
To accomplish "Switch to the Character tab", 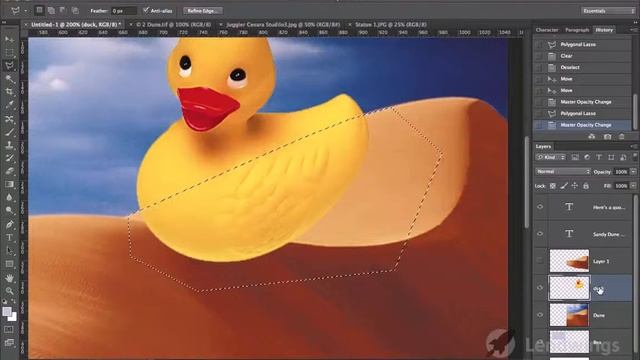I will coord(547,30).
